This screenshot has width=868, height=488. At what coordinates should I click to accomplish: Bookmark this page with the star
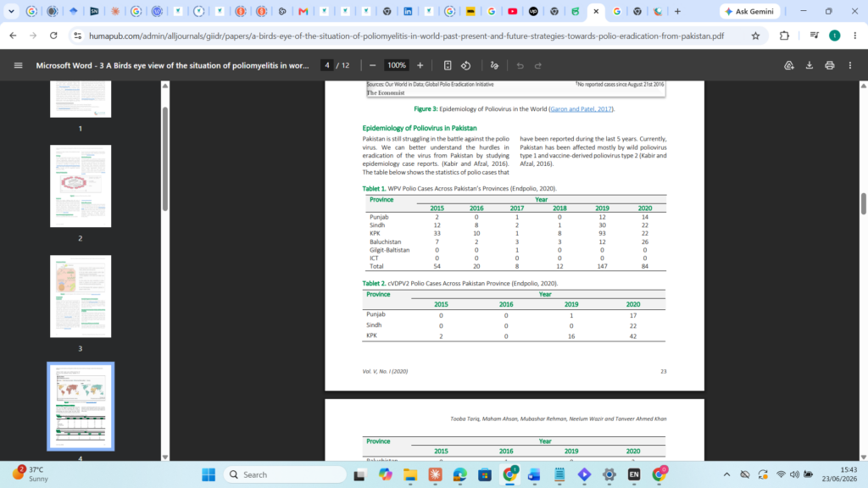point(755,36)
